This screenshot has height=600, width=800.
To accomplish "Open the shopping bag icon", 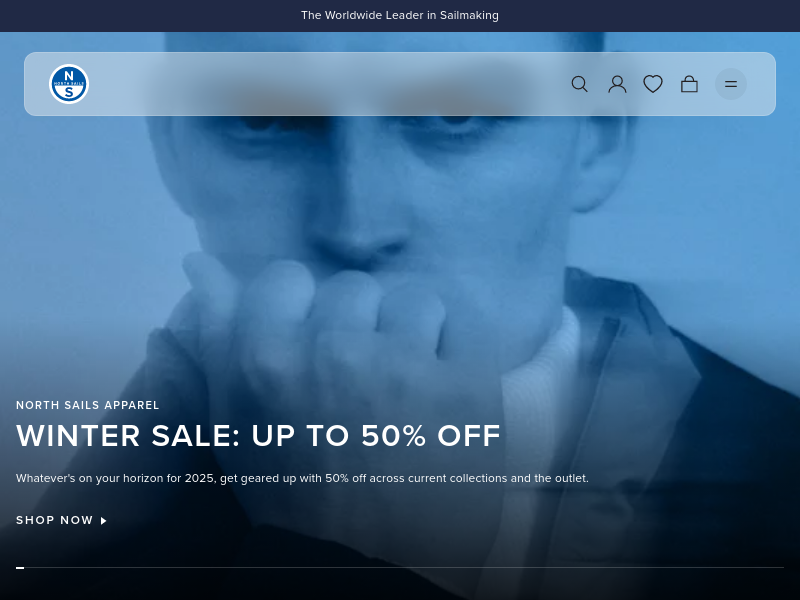I will pos(689,84).
